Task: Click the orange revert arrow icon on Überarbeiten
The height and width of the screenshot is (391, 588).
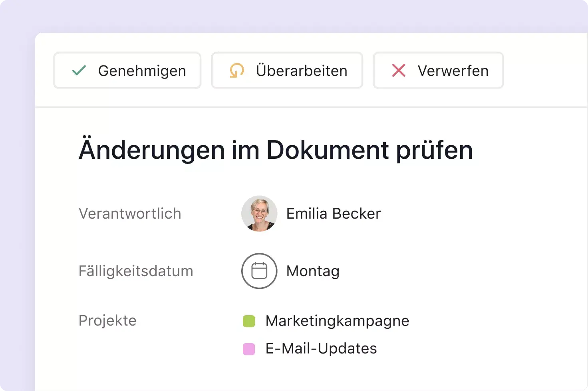Action: pyautogui.click(x=236, y=70)
